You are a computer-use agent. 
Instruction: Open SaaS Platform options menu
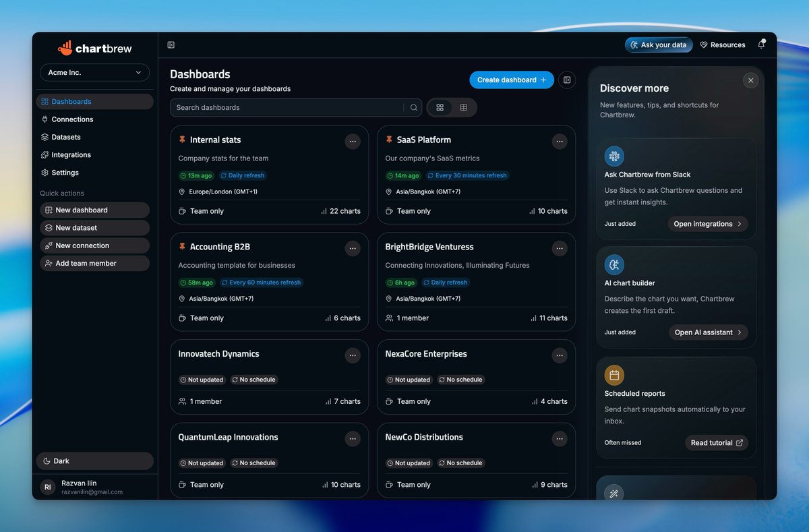click(x=560, y=142)
